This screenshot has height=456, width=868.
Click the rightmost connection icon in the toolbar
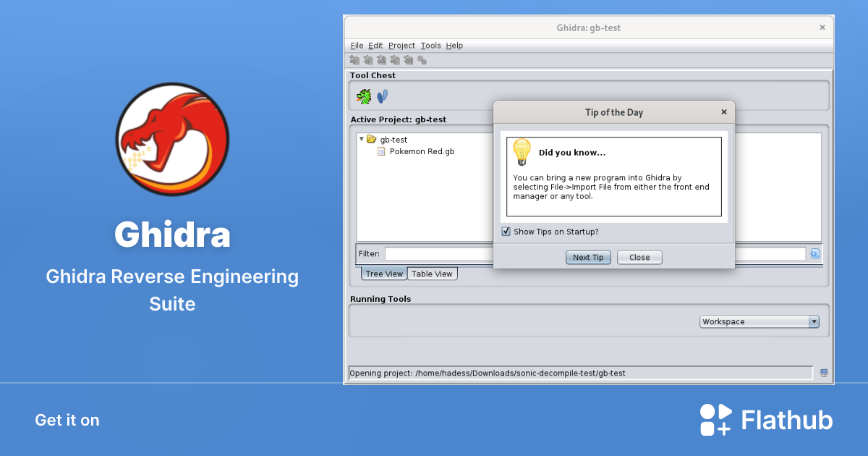point(422,60)
